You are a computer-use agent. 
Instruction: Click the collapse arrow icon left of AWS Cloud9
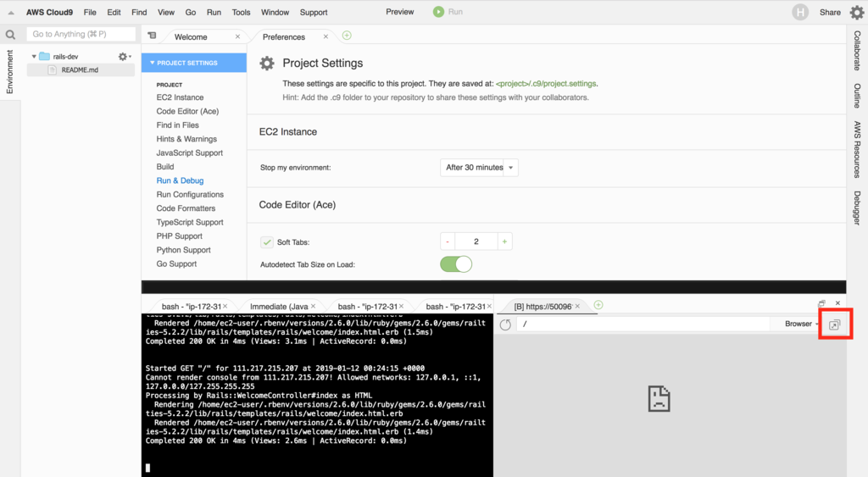(10, 13)
